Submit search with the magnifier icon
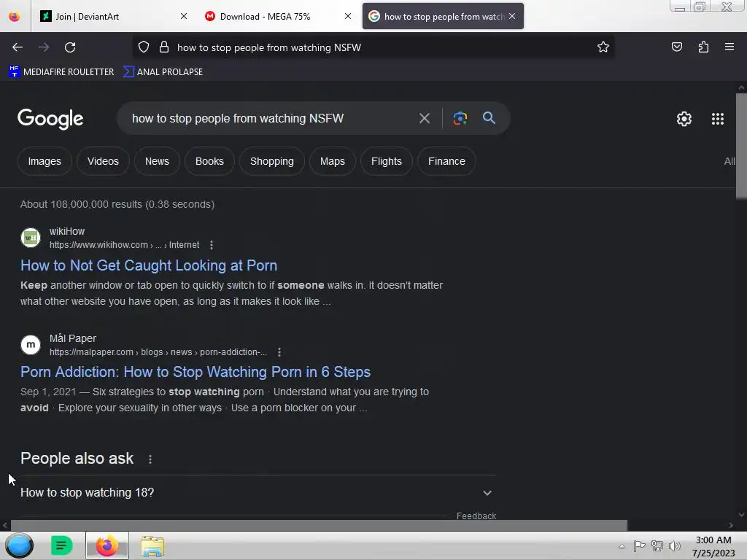 pos(489,117)
